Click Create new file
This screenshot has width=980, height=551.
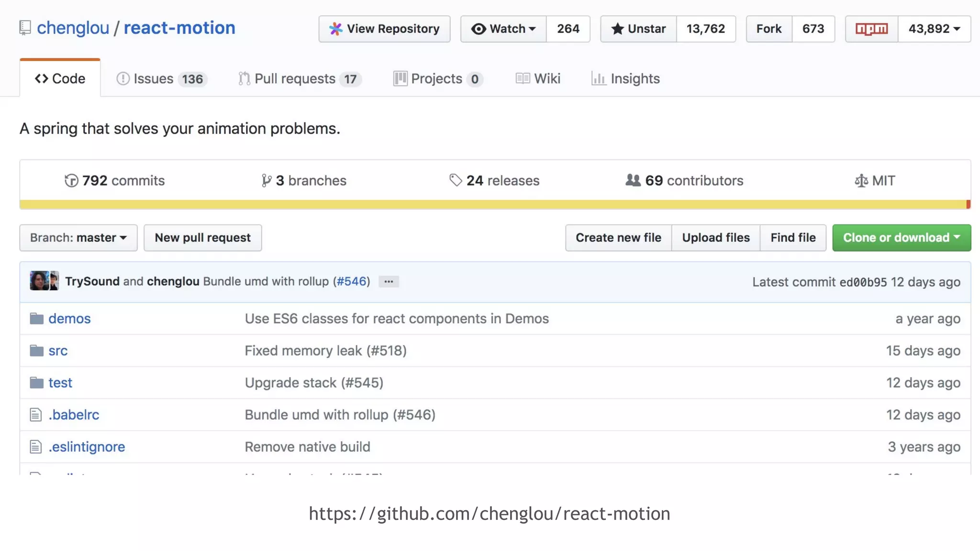(x=618, y=238)
